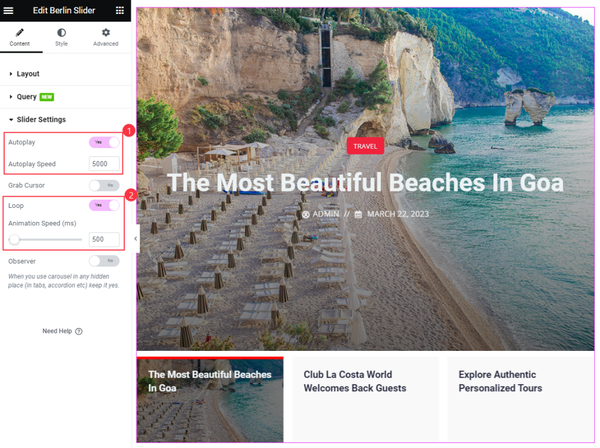
Task: Click the Advanced gear icon
Action: (106, 32)
